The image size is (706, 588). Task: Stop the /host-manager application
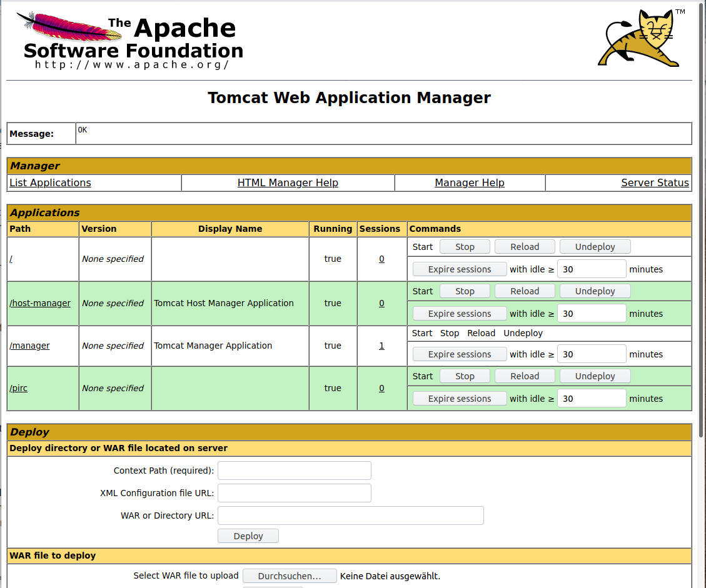[x=465, y=291]
